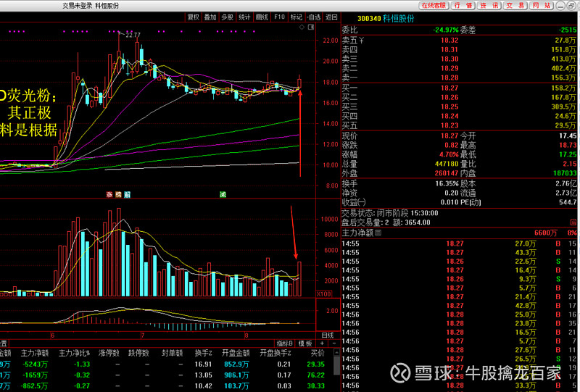The width and height of the screenshot is (580, 392).
Task: Open the 资讯 news menu
Action: [x=490, y=6]
